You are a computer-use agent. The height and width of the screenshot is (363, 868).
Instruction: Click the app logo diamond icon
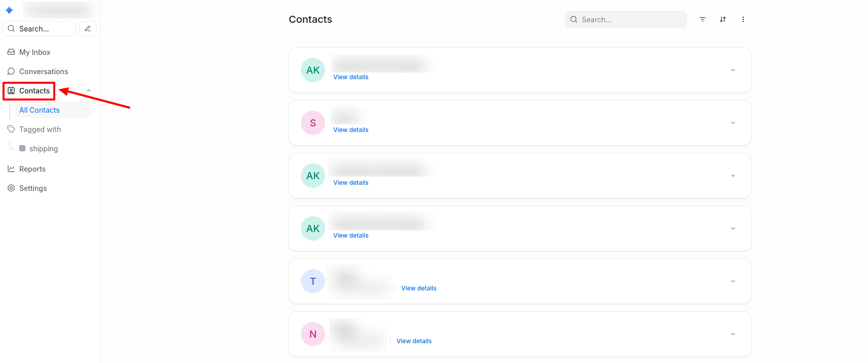point(9,10)
